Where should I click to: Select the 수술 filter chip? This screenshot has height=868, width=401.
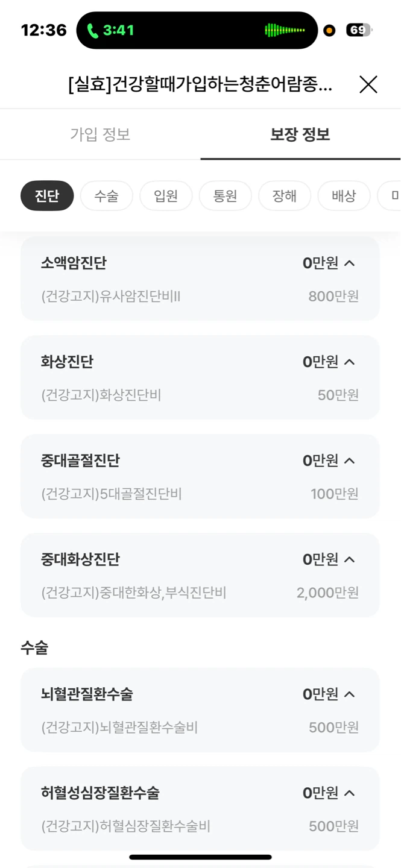107,196
